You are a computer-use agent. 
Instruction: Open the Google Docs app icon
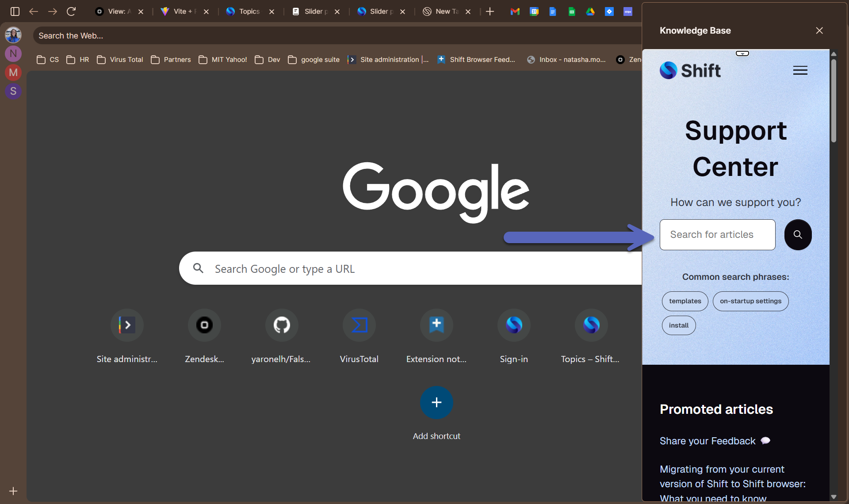click(x=553, y=11)
